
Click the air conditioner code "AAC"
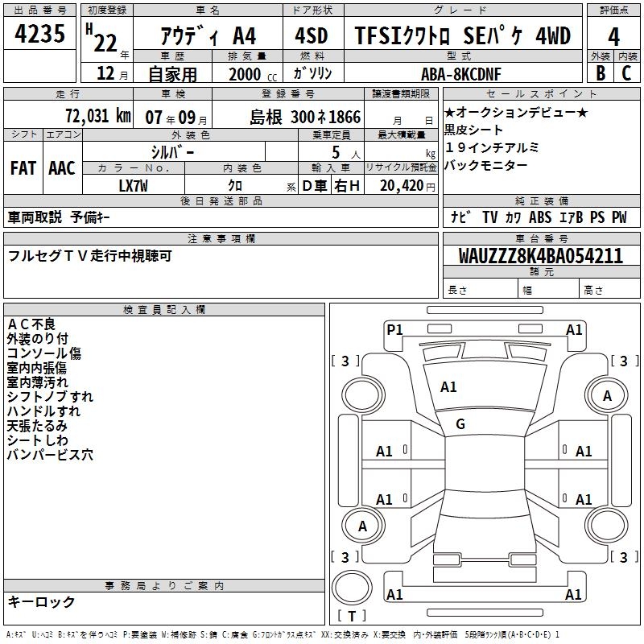[x=62, y=168]
